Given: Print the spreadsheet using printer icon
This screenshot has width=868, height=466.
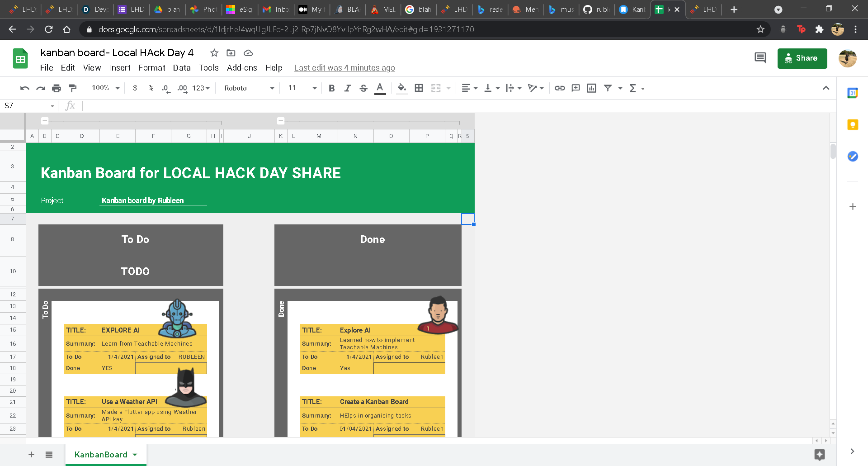Looking at the screenshot, I should [x=57, y=88].
